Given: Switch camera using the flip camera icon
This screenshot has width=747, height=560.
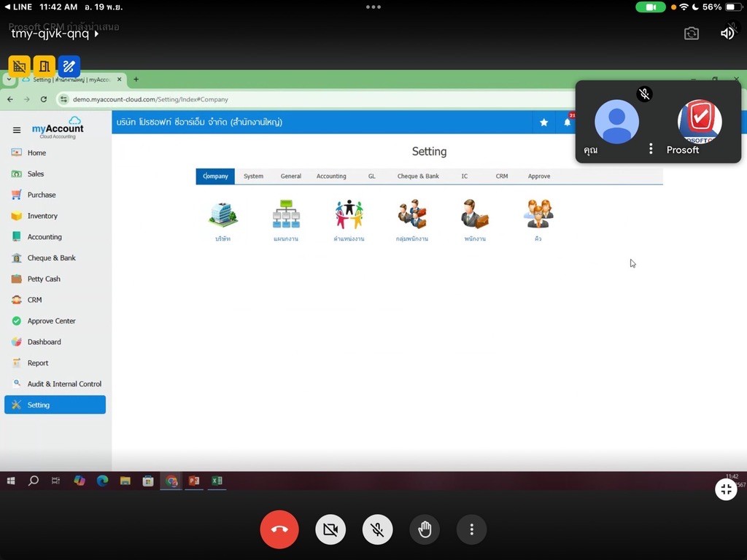Looking at the screenshot, I should (x=692, y=34).
